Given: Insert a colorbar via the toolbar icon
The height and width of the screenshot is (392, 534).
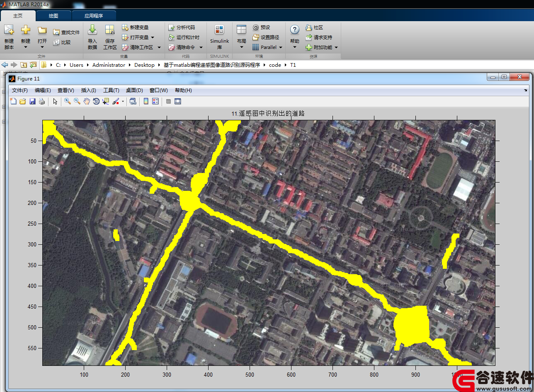Looking at the screenshot, I should (146, 101).
